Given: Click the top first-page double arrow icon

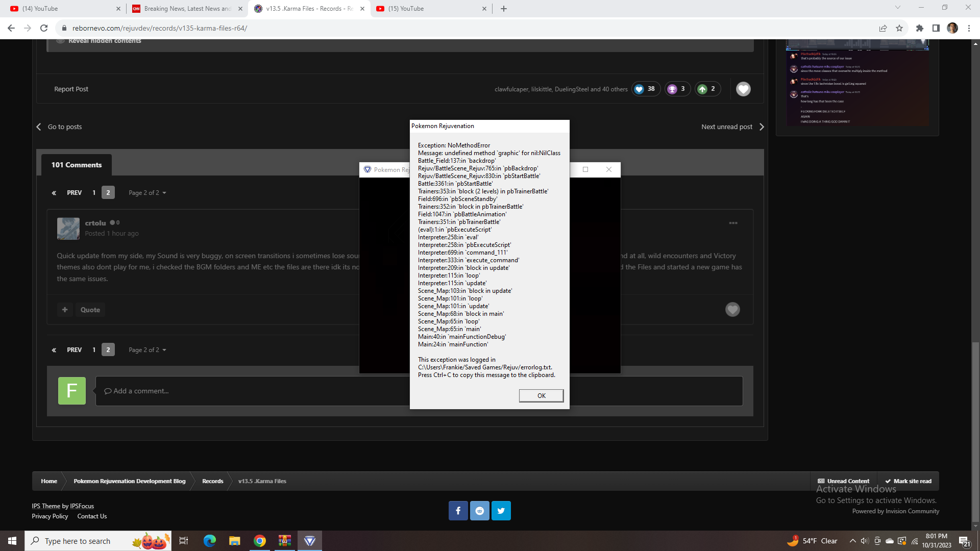Looking at the screenshot, I should [54, 193].
